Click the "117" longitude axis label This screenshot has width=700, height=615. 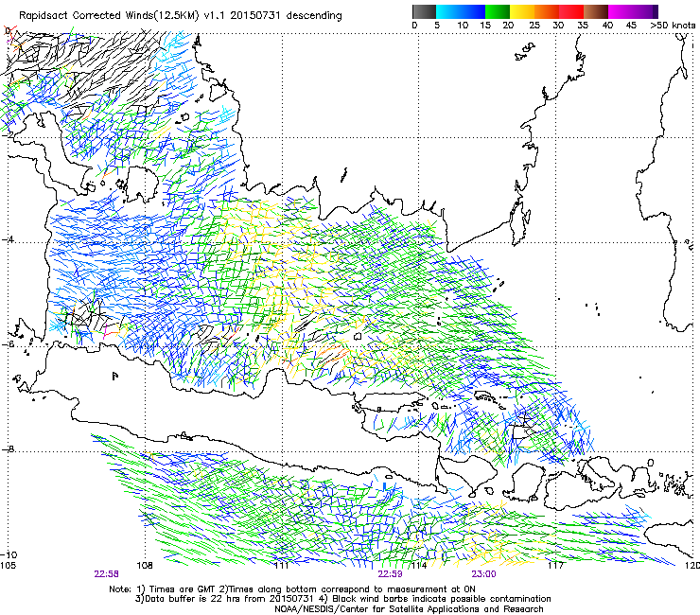click(556, 566)
